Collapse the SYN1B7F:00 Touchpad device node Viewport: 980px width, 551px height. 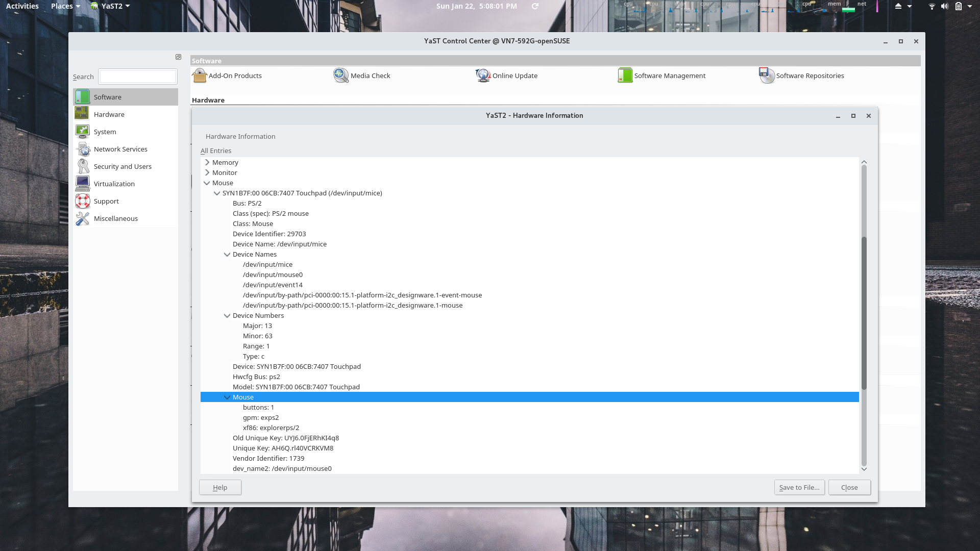[x=217, y=193]
